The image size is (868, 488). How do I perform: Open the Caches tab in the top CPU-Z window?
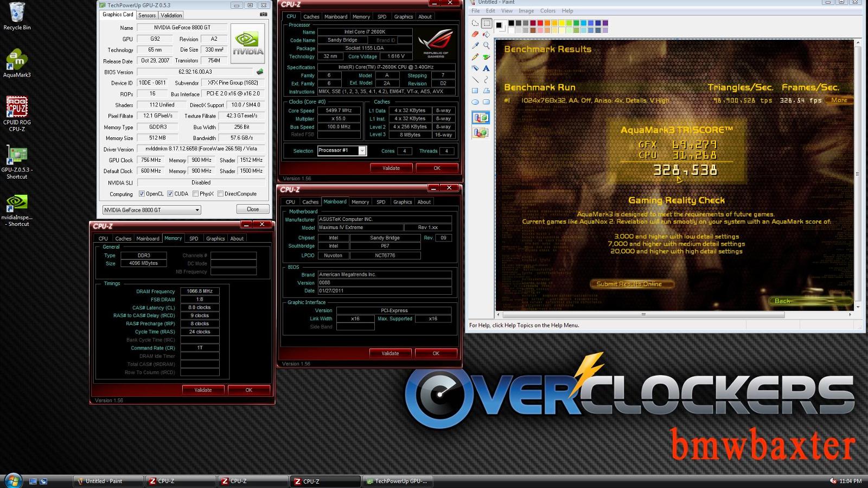click(x=311, y=17)
